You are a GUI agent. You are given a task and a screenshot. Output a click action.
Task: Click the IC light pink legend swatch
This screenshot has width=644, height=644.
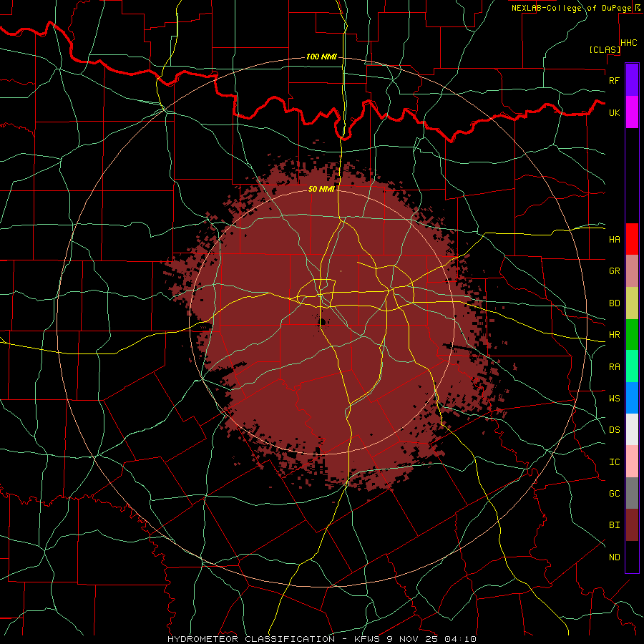pyautogui.click(x=632, y=462)
